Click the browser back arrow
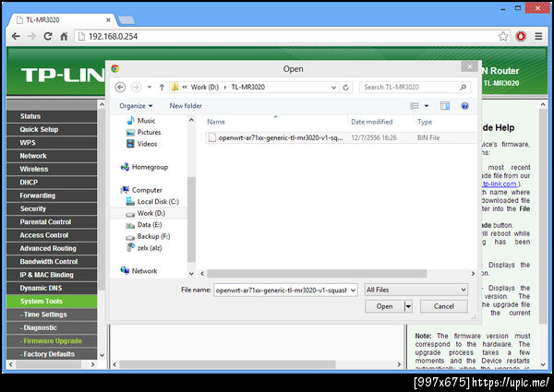The height and width of the screenshot is (392, 554). 16,36
